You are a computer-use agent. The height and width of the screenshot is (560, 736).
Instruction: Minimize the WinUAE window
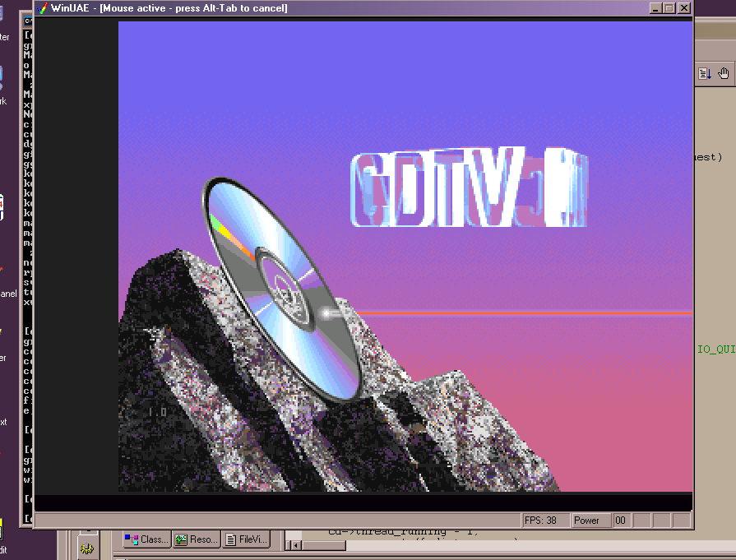pos(655,8)
